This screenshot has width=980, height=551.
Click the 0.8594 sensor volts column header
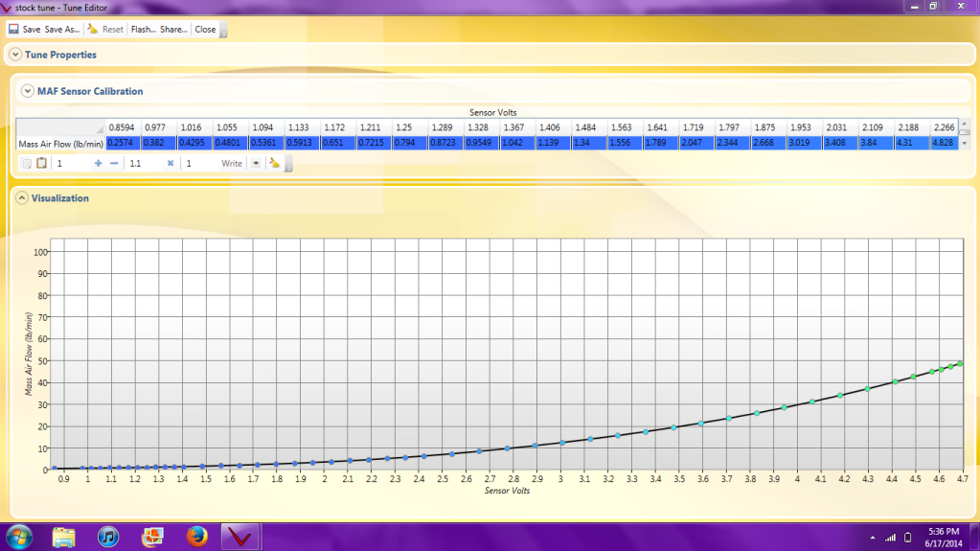(x=124, y=126)
